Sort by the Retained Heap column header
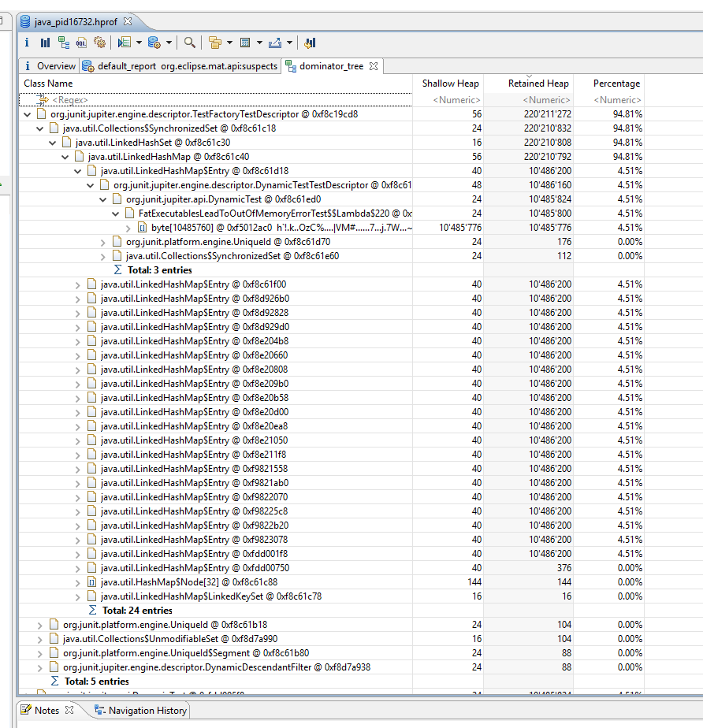Viewport: 703px width, 728px height. click(537, 83)
